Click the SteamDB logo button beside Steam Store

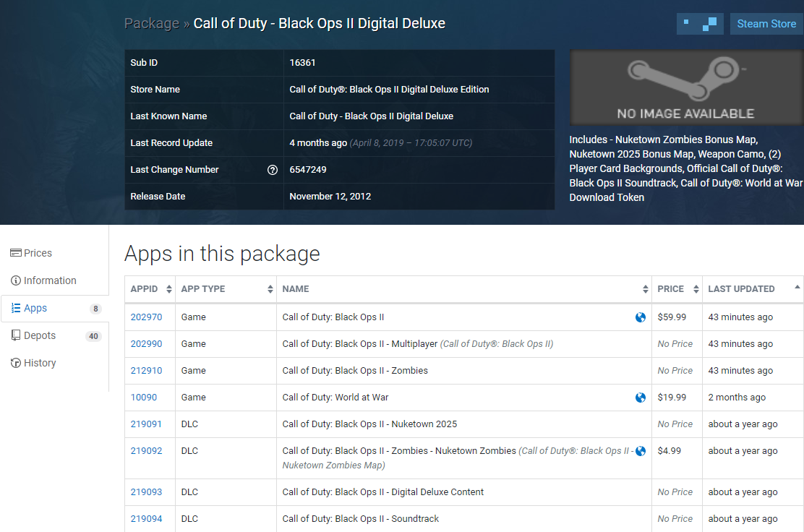700,24
